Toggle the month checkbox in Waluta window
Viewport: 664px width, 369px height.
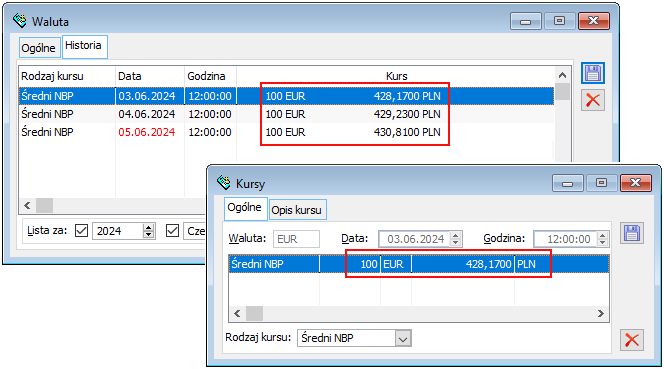click(x=172, y=231)
